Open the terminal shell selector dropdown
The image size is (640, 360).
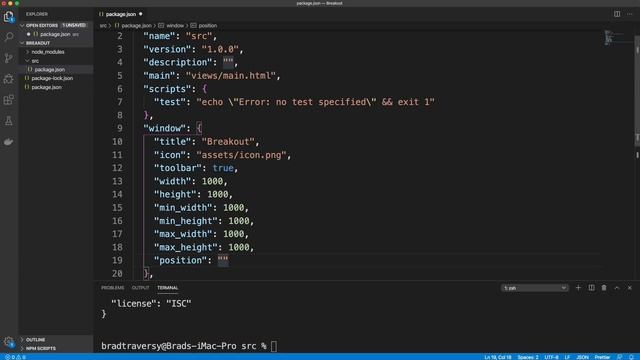(534, 288)
